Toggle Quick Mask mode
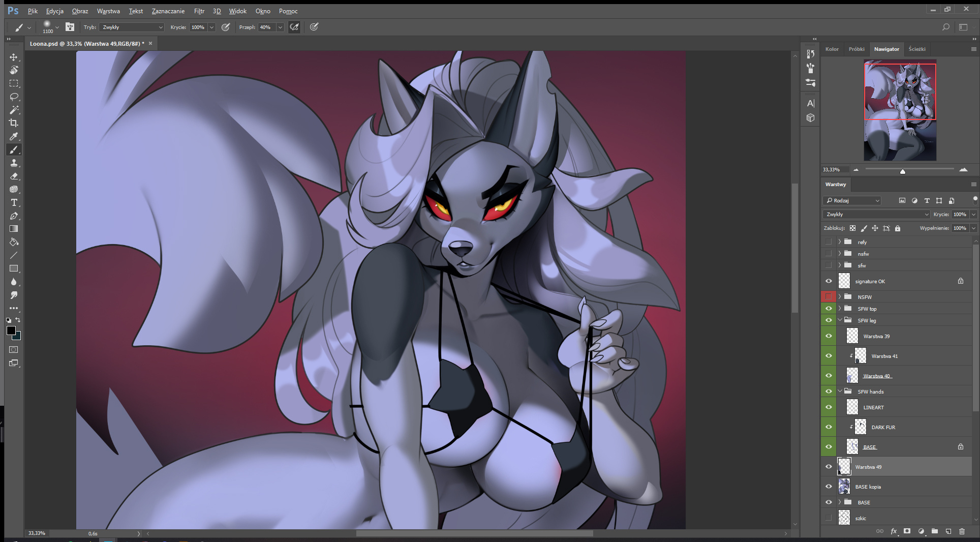The image size is (980, 542). [14, 350]
